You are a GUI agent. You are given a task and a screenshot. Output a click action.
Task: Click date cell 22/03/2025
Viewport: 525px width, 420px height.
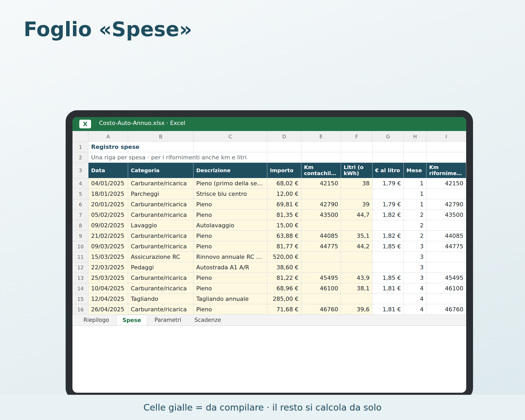pyautogui.click(x=108, y=267)
